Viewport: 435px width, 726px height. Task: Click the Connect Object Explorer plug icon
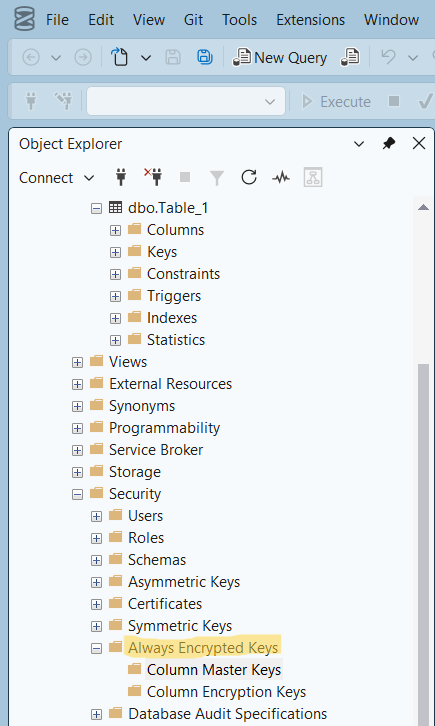pyautogui.click(x=121, y=177)
